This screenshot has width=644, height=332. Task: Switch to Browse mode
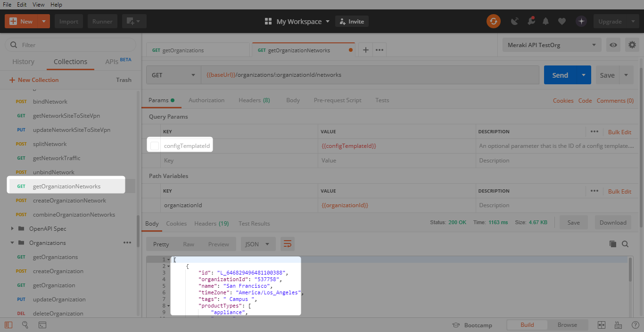[x=567, y=325]
